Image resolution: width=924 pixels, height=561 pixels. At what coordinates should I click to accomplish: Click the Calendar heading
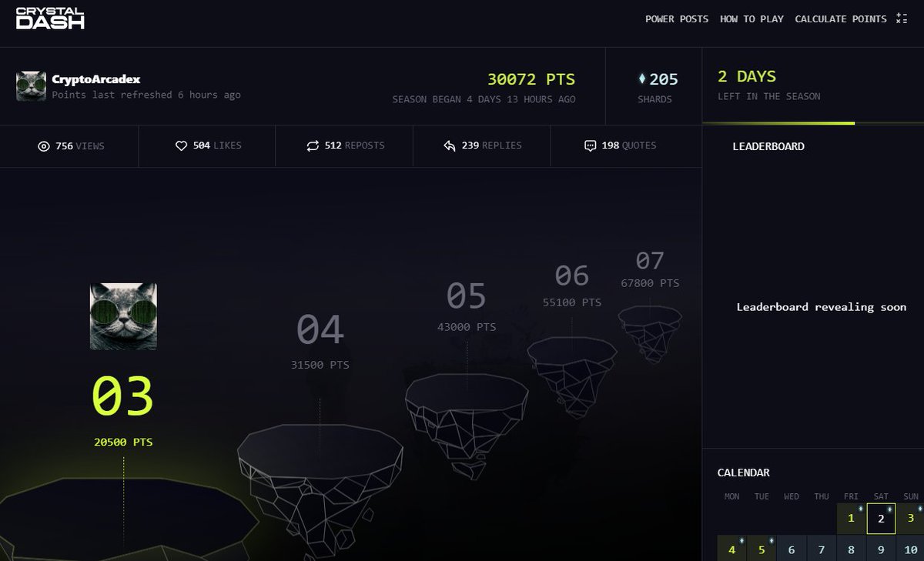(744, 473)
